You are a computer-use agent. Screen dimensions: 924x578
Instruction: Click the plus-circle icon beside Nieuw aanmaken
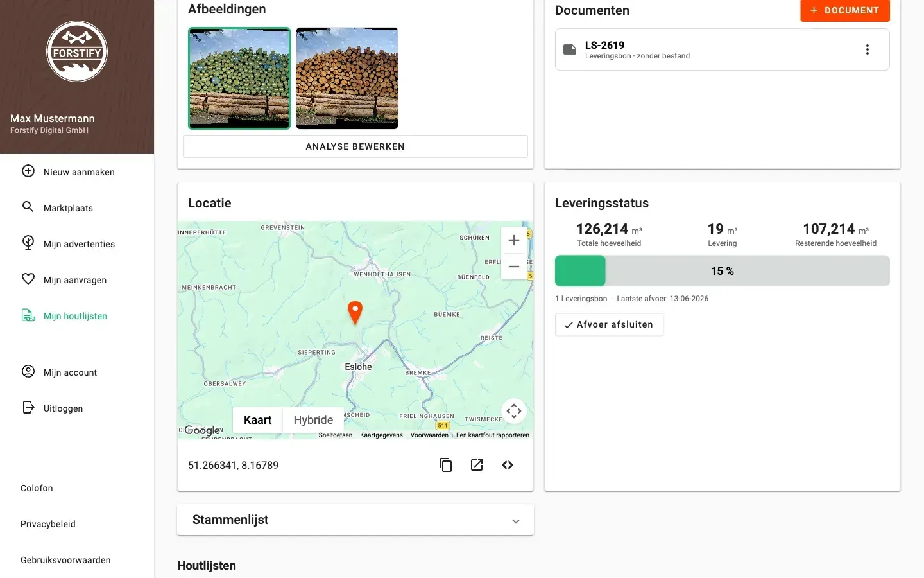(28, 171)
